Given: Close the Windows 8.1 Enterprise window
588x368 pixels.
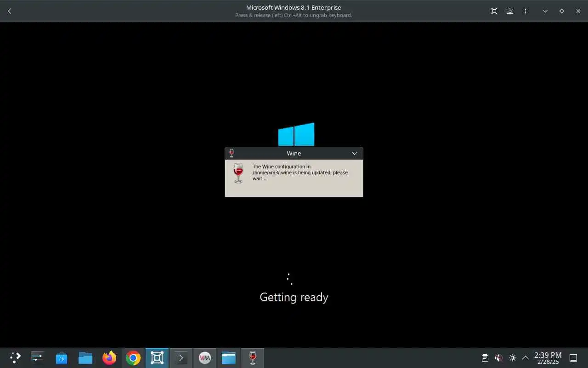Looking at the screenshot, I should (x=578, y=11).
